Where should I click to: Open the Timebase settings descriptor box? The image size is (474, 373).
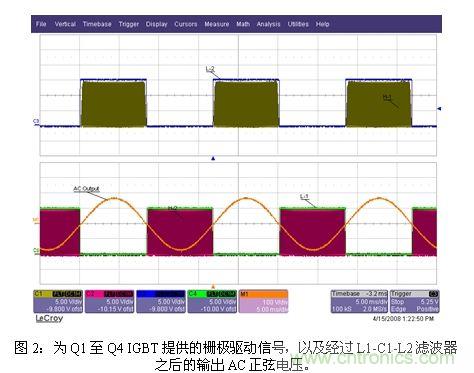(x=359, y=302)
